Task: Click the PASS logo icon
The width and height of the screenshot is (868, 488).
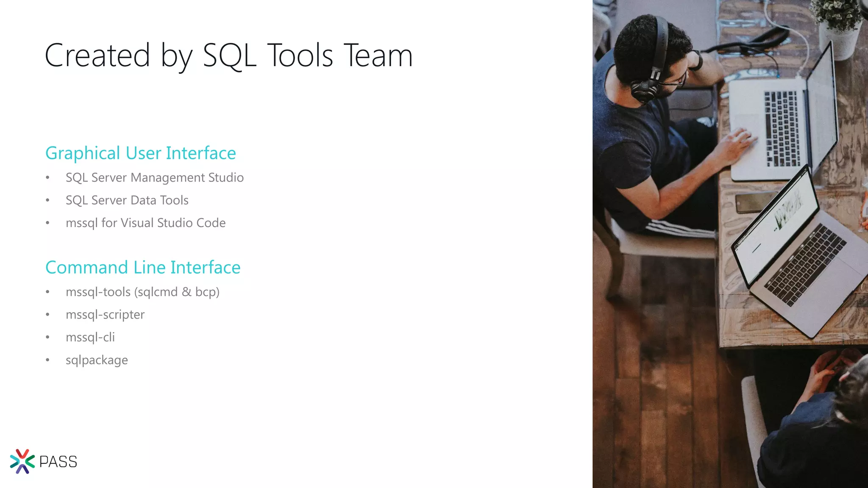Action: coord(22,461)
